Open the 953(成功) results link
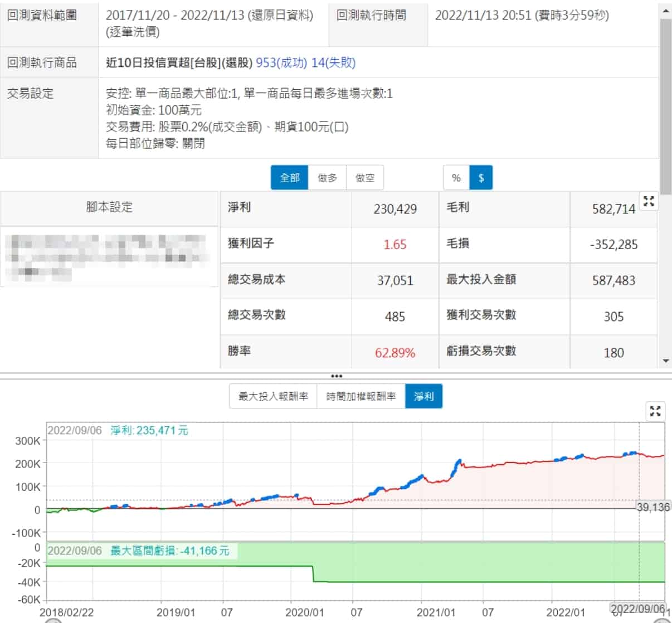Screen dimensions: 672x623 point(281,62)
